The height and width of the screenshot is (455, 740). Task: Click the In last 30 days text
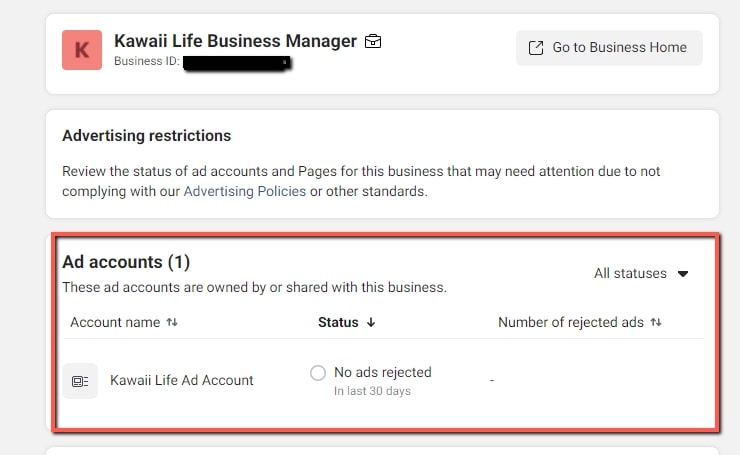coord(372,391)
